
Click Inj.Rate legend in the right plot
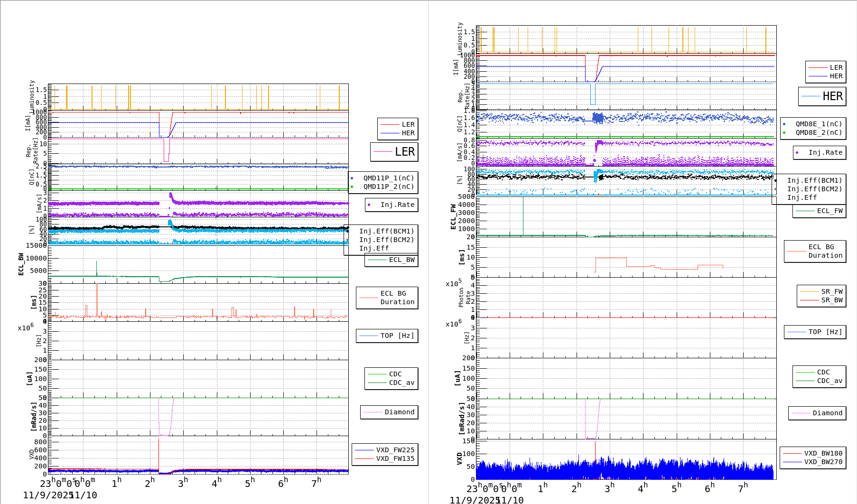pos(819,153)
